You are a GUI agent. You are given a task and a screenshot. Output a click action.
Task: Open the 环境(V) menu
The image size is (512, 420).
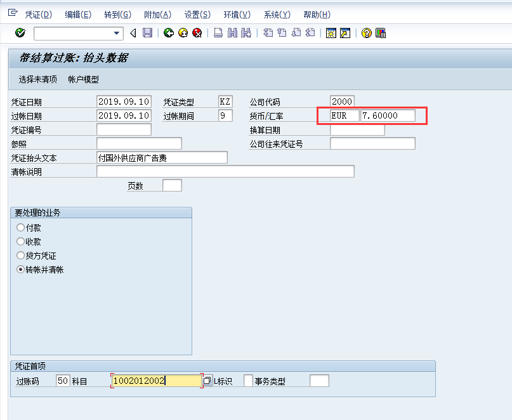237,15
